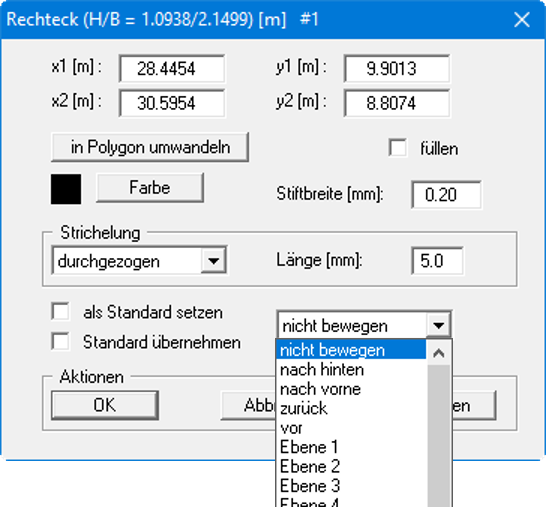Choose 'vor' in the list
The height and width of the screenshot is (508, 546).
351,428
